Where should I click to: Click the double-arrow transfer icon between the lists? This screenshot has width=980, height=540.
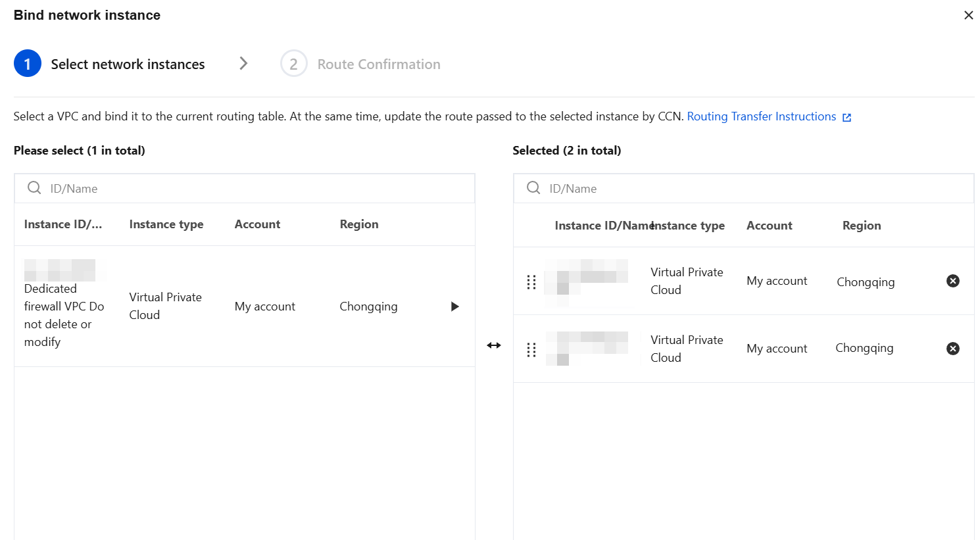pos(494,345)
